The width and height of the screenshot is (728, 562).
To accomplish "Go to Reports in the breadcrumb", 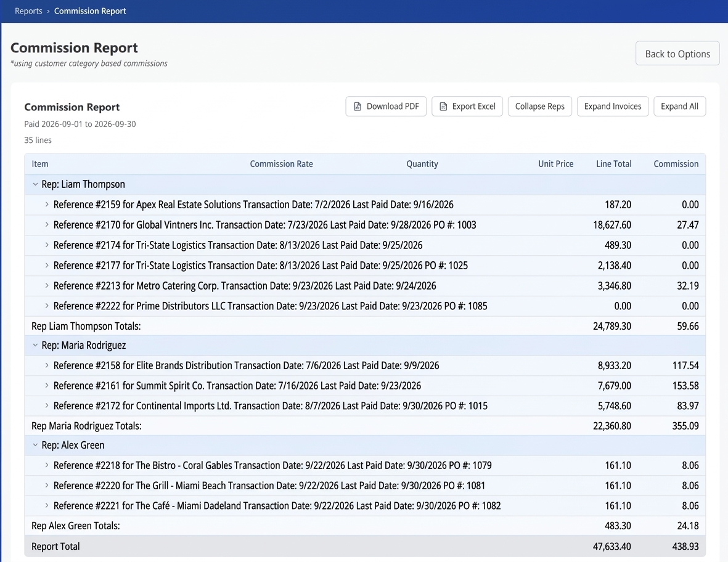I will [x=28, y=10].
